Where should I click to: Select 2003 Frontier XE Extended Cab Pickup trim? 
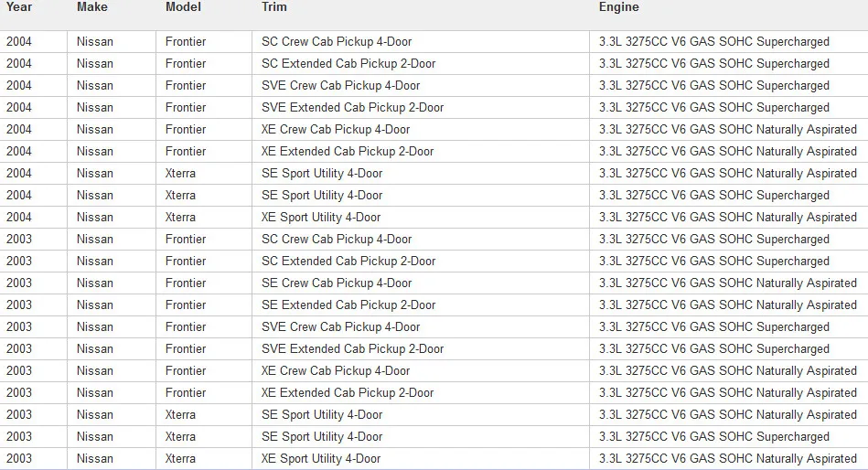point(348,393)
